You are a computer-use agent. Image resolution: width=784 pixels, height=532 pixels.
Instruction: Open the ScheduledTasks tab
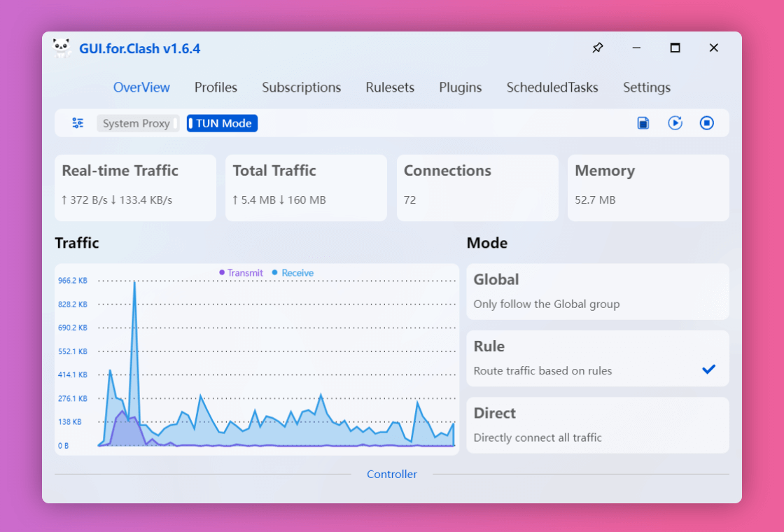coord(552,87)
